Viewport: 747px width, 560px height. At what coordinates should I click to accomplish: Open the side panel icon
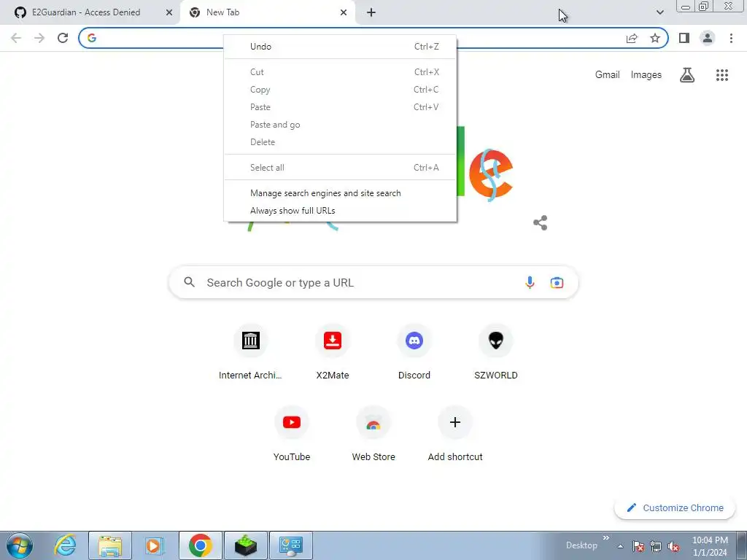click(x=684, y=38)
